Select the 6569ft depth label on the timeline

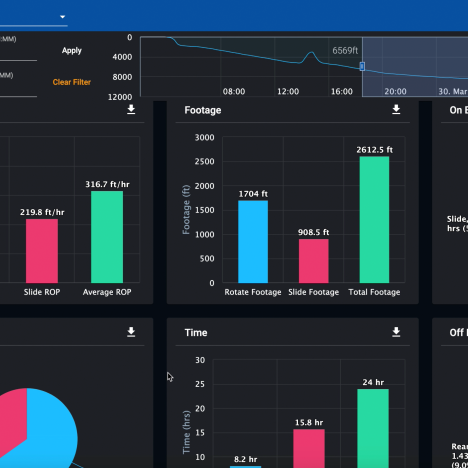(x=345, y=51)
